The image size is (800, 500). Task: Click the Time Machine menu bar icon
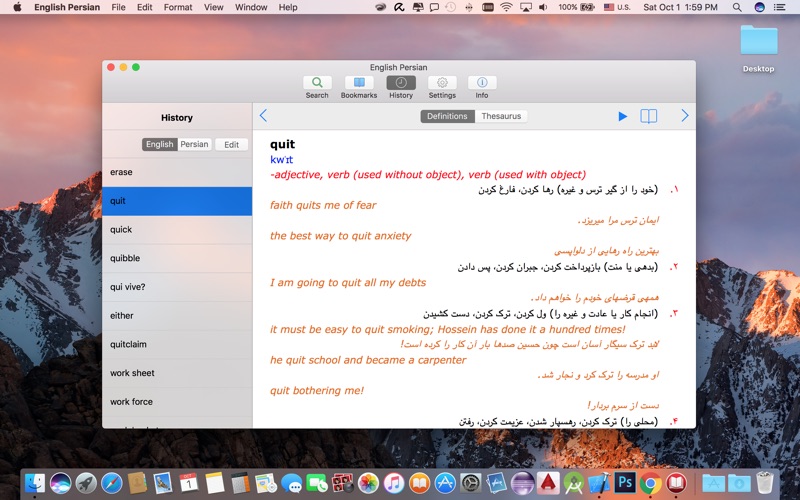450,7
